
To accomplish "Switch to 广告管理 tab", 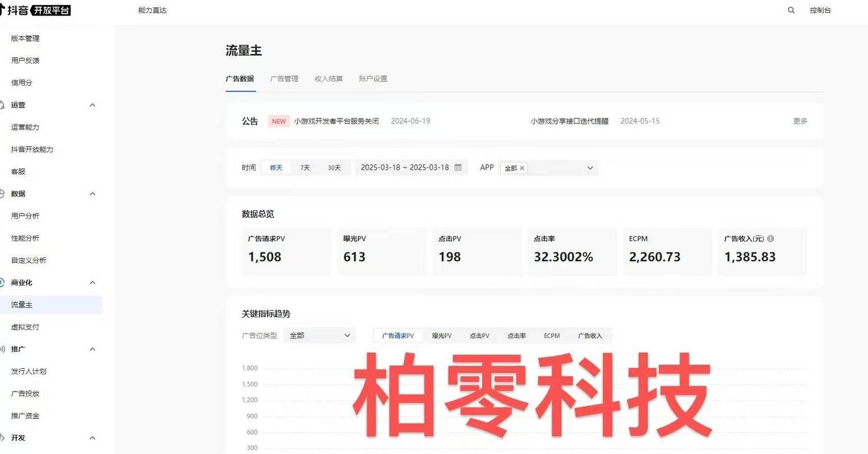I will tap(284, 79).
